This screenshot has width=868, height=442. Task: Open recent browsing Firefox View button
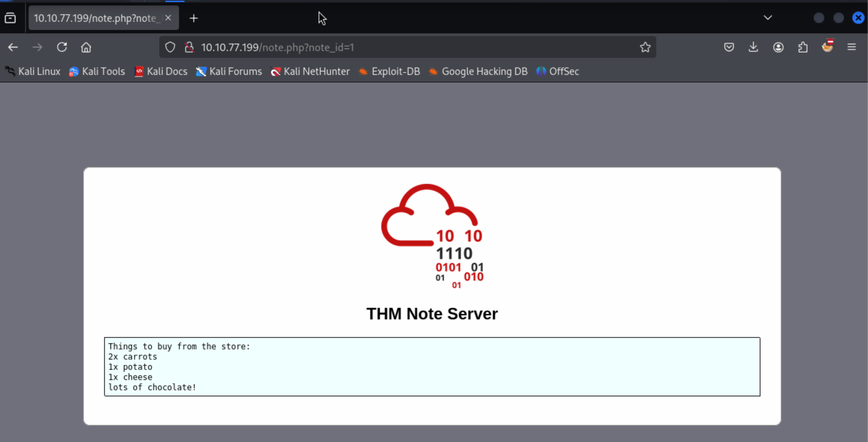pos(10,18)
